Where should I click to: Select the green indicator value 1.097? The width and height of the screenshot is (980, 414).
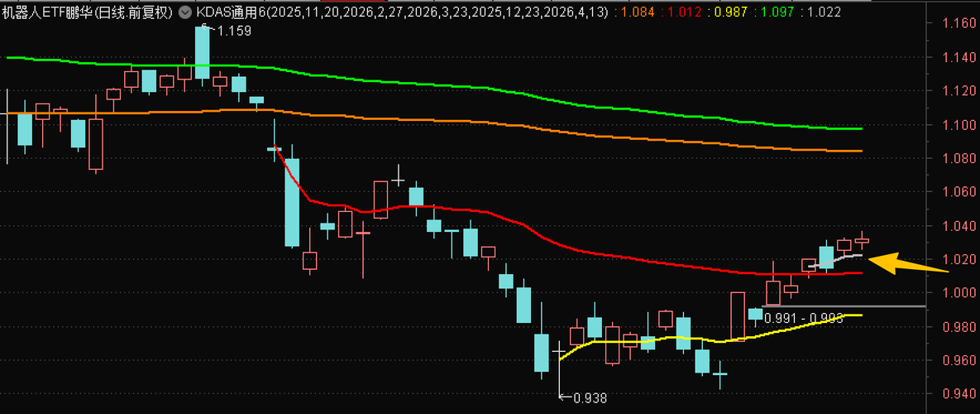tap(777, 12)
